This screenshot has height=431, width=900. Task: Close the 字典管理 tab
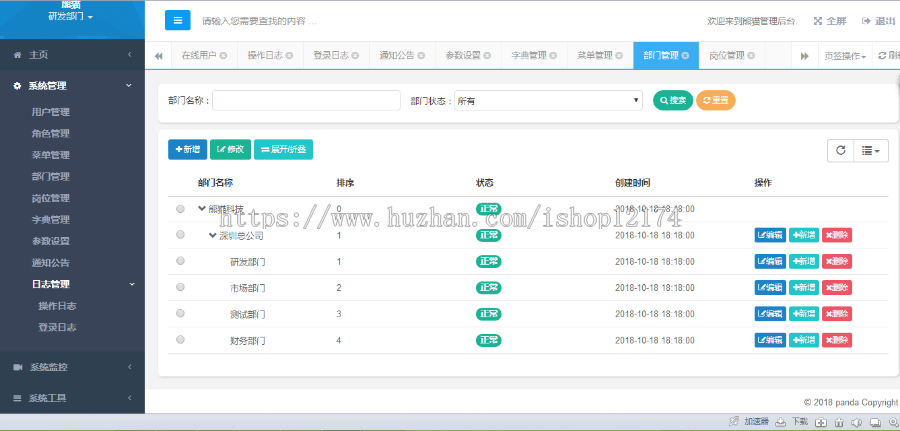553,56
